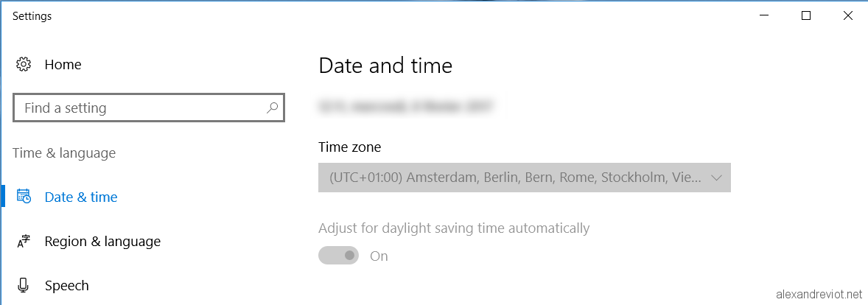Click the Speech microphone icon
Image resolution: width=868 pixels, height=305 pixels.
pyautogui.click(x=24, y=286)
